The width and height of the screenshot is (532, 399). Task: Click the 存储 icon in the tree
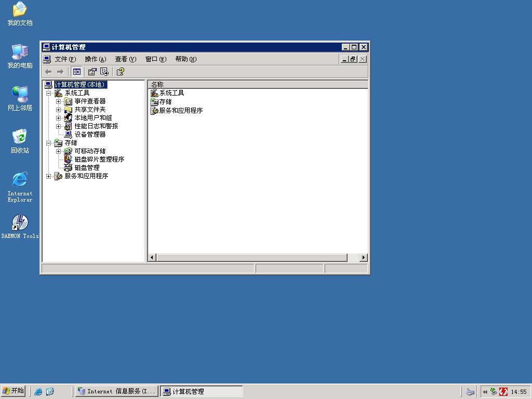pos(58,143)
